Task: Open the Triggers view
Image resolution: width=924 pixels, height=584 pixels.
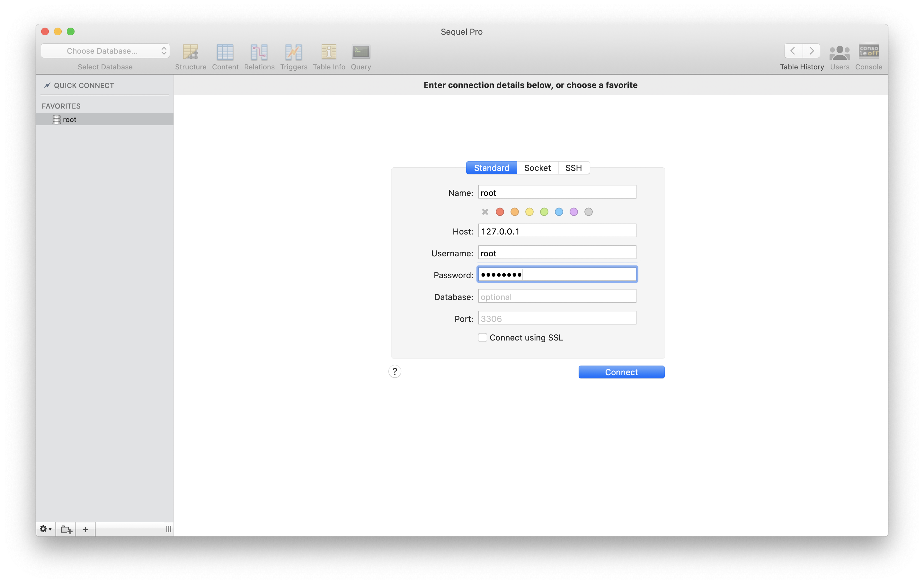Action: 294,53
